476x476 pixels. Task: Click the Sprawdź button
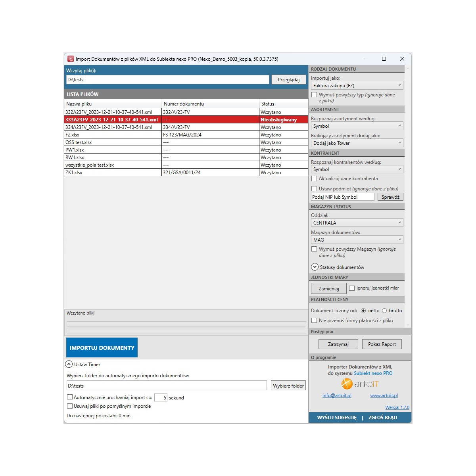(x=390, y=197)
